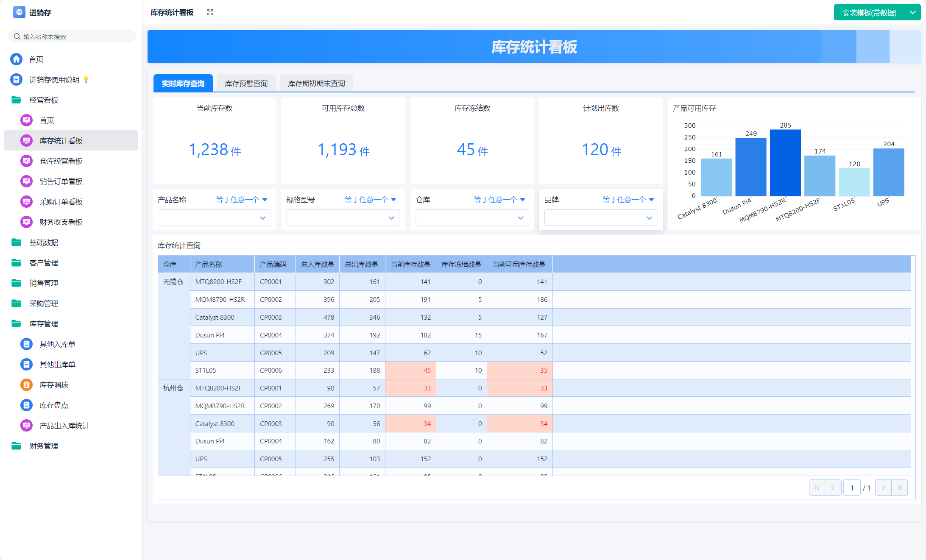Image resolution: width=926 pixels, height=560 pixels.
Task: Expand the 品牌 filter value combo box
Action: [601, 218]
